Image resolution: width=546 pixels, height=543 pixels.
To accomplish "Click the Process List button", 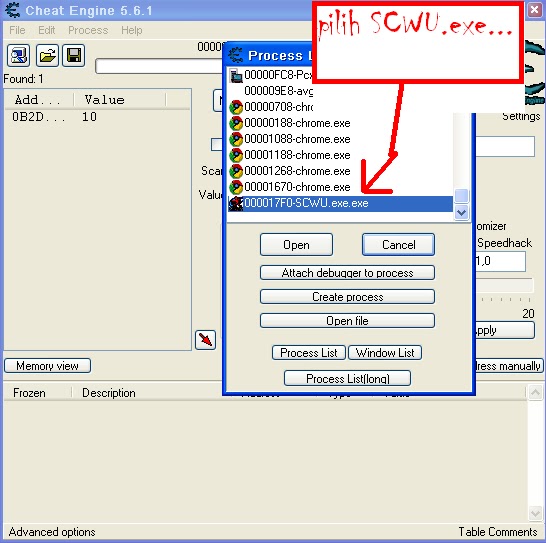I will pyautogui.click(x=309, y=352).
